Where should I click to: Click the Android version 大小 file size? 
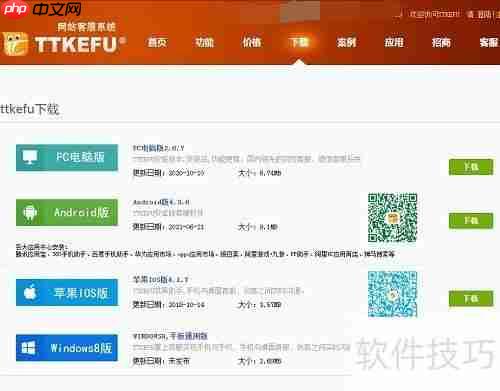[x=258, y=227]
